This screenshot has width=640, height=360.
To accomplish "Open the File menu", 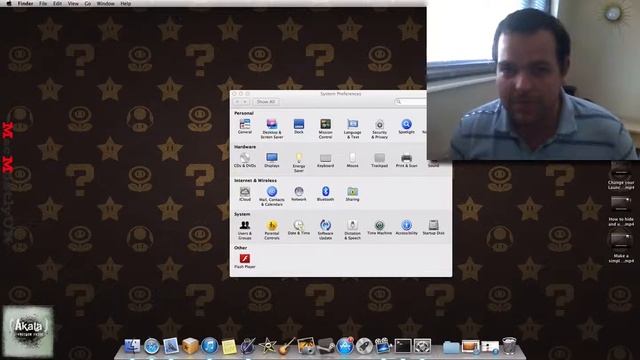I will pyautogui.click(x=43, y=3).
